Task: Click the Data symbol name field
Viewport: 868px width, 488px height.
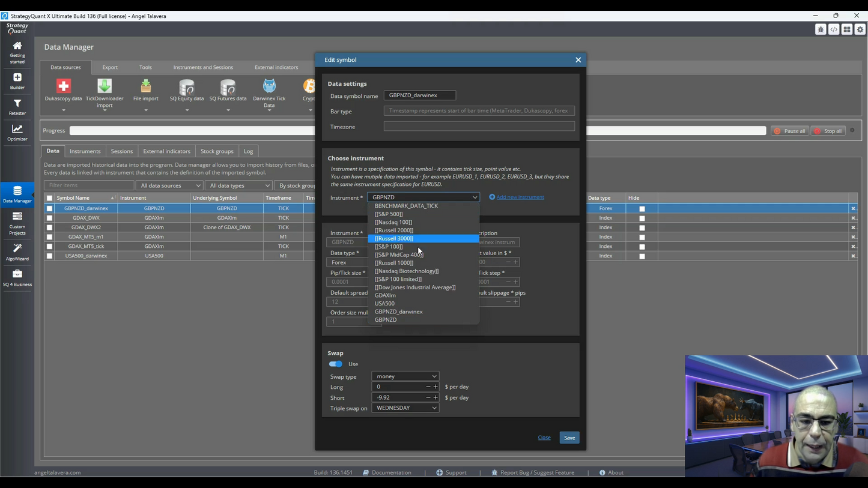Action: [x=420, y=95]
